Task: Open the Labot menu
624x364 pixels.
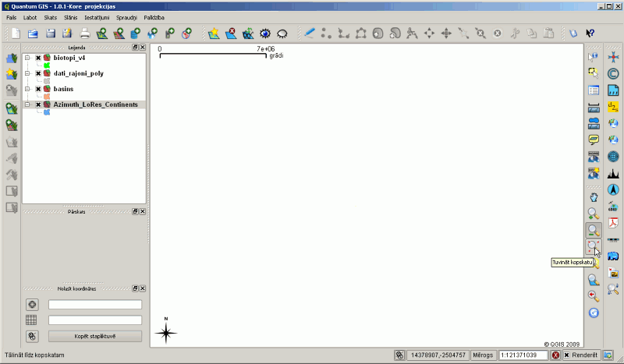Action: [30, 17]
